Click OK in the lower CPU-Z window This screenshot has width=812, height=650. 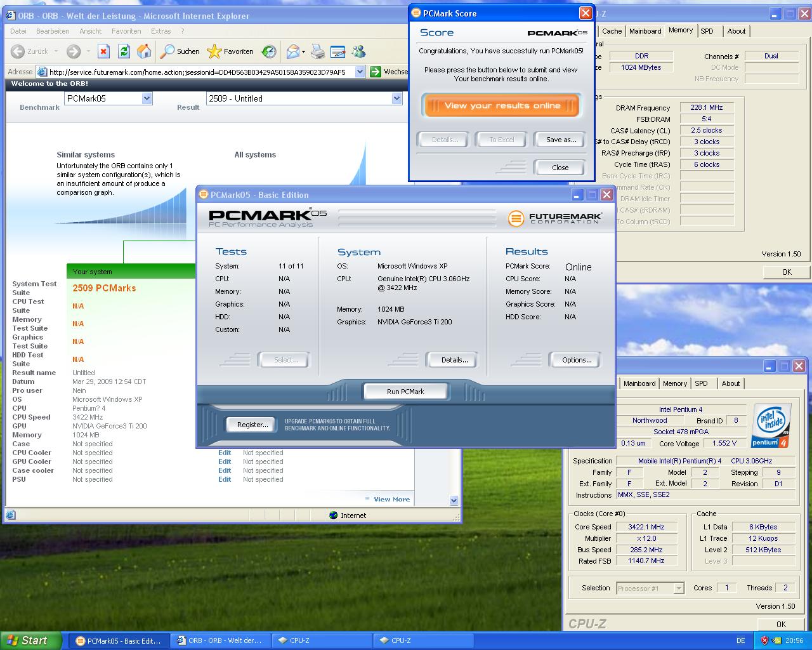pyautogui.click(x=782, y=624)
